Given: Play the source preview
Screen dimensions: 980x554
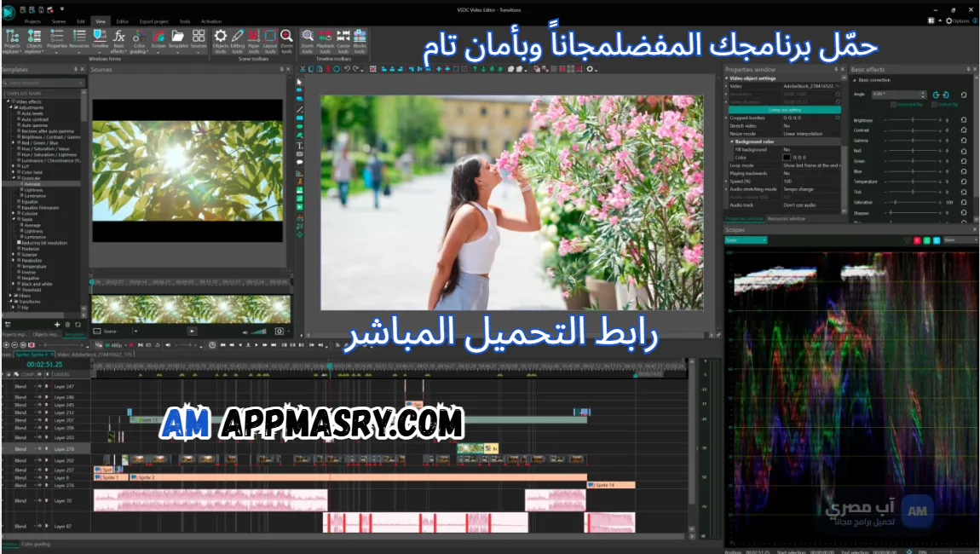Looking at the screenshot, I should [x=192, y=332].
